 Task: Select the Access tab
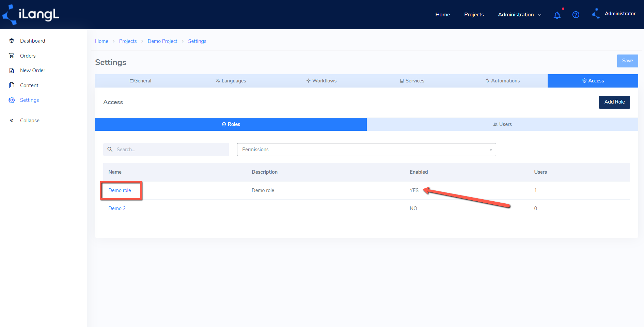[593, 81]
